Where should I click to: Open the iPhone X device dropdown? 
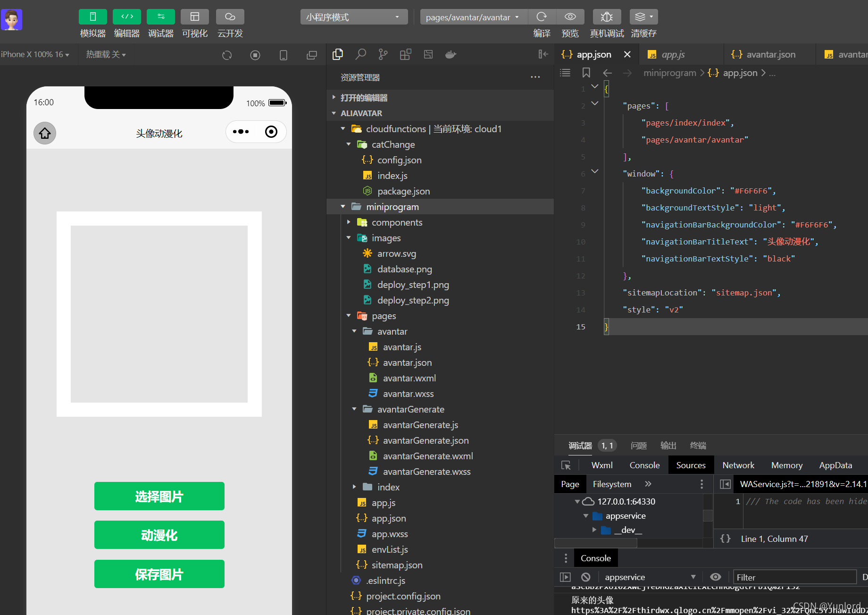(x=35, y=55)
